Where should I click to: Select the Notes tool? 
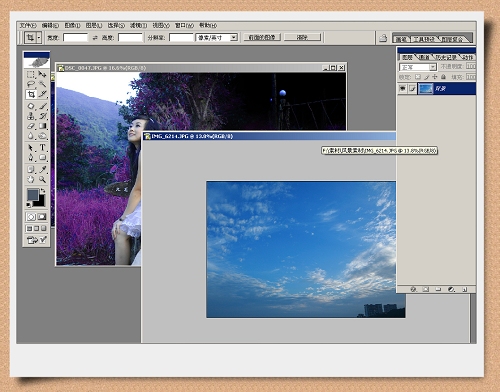point(31,169)
